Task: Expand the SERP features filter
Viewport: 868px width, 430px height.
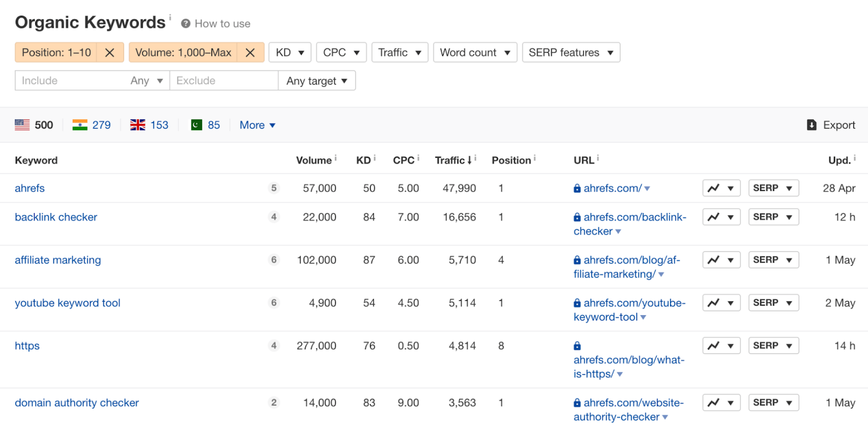Action: pyautogui.click(x=571, y=53)
